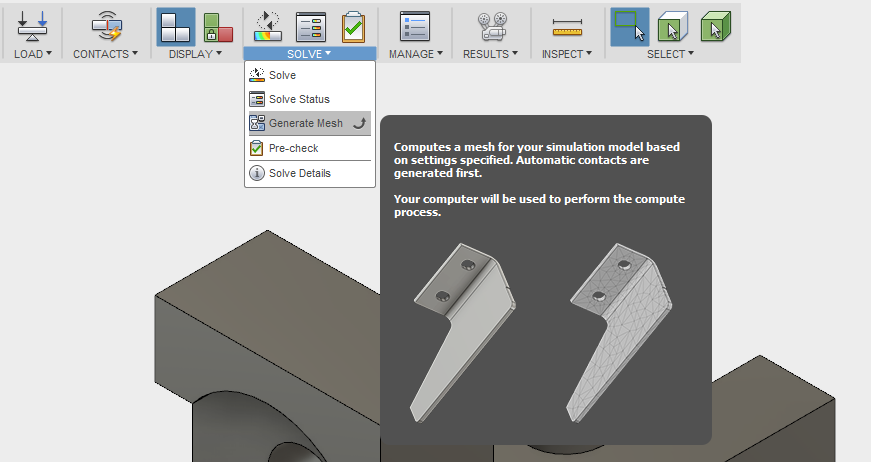Click the Manage settings list icon
Screen dimensions: 871x462
[x=415, y=26]
